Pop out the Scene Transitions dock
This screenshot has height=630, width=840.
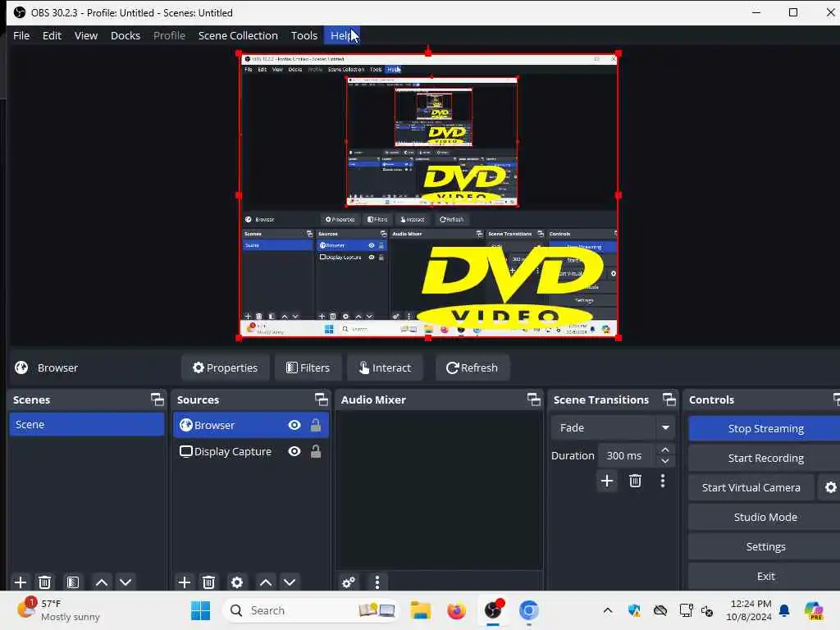coord(669,399)
